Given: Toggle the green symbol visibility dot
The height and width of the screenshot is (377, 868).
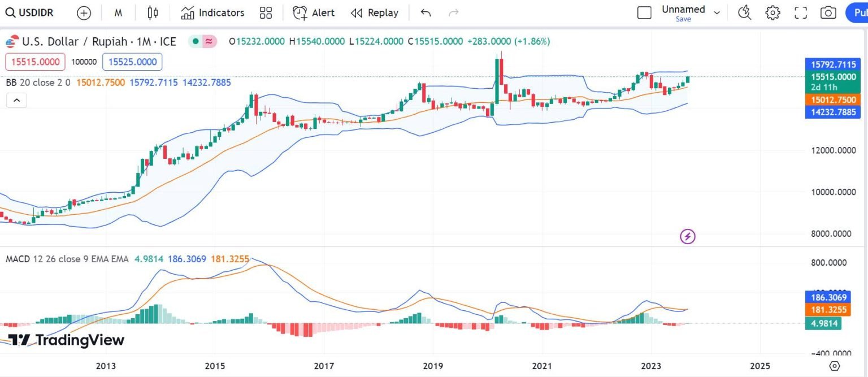Looking at the screenshot, I should [194, 41].
